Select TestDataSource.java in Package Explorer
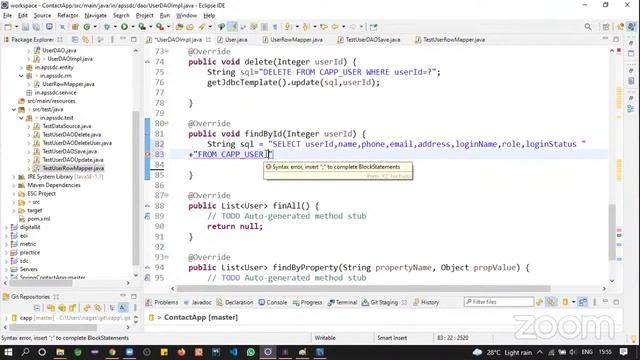The image size is (640, 360). pos(67,126)
